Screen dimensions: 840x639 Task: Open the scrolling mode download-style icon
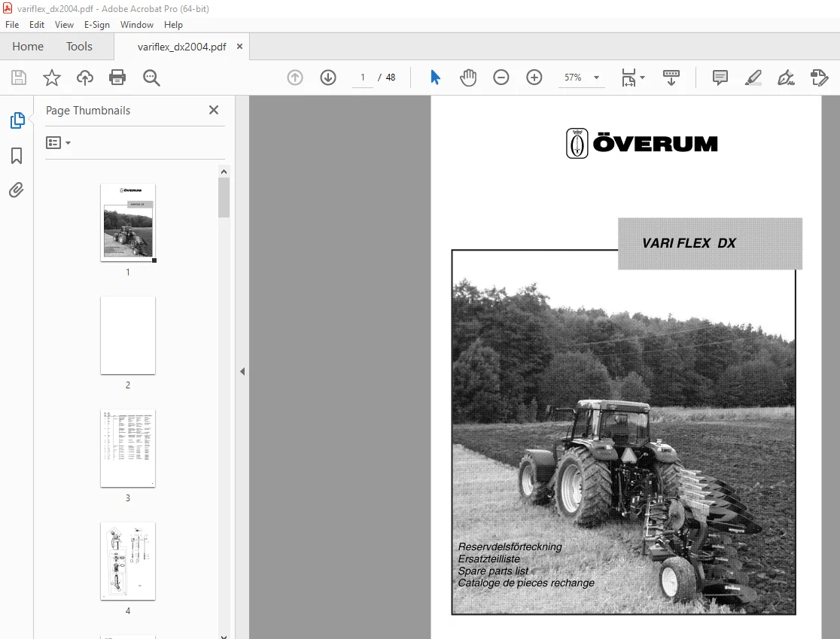point(671,78)
